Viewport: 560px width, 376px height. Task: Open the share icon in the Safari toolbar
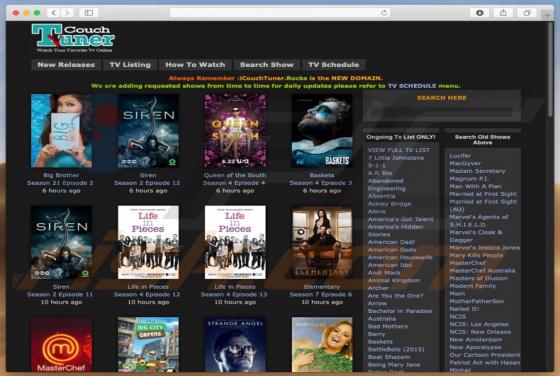(503, 13)
